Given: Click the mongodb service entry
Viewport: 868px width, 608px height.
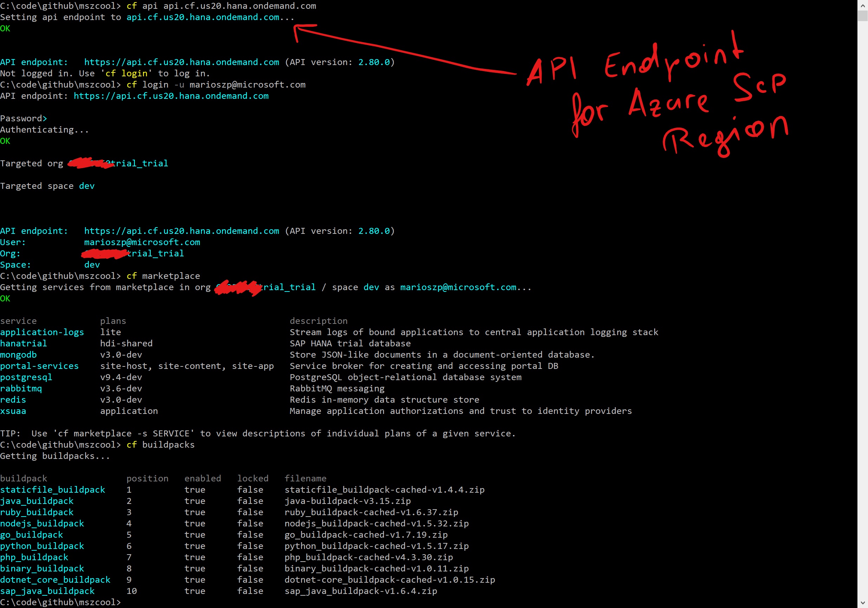Looking at the screenshot, I should [19, 355].
